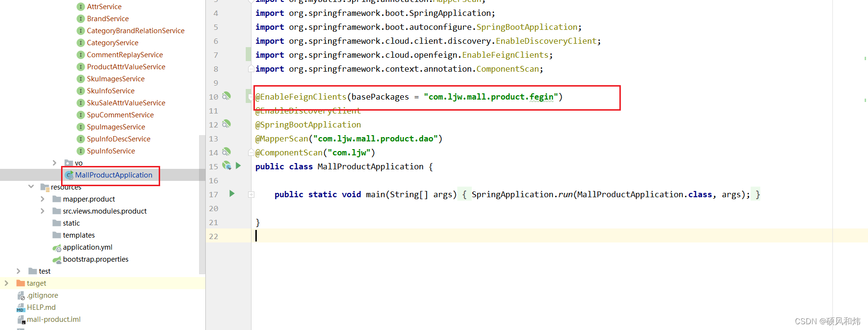The image size is (868, 330).
Task: Select the static folder
Action: pyautogui.click(x=71, y=223)
